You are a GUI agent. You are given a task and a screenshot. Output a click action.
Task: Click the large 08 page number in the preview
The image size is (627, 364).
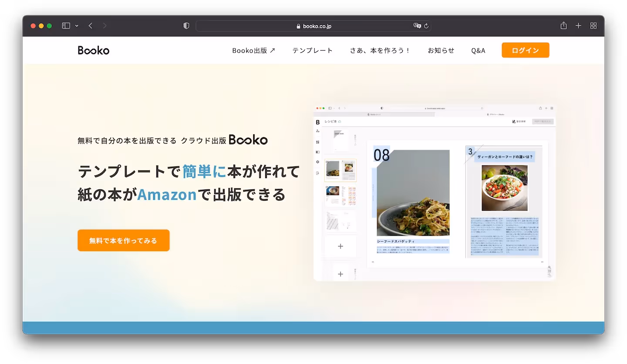pos(381,155)
